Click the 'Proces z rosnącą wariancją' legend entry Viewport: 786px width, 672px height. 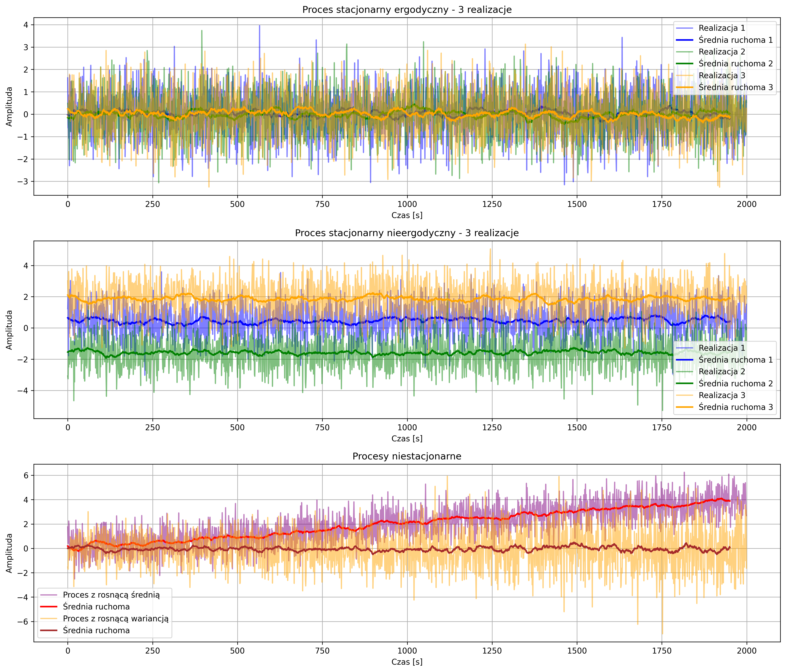coord(115,618)
